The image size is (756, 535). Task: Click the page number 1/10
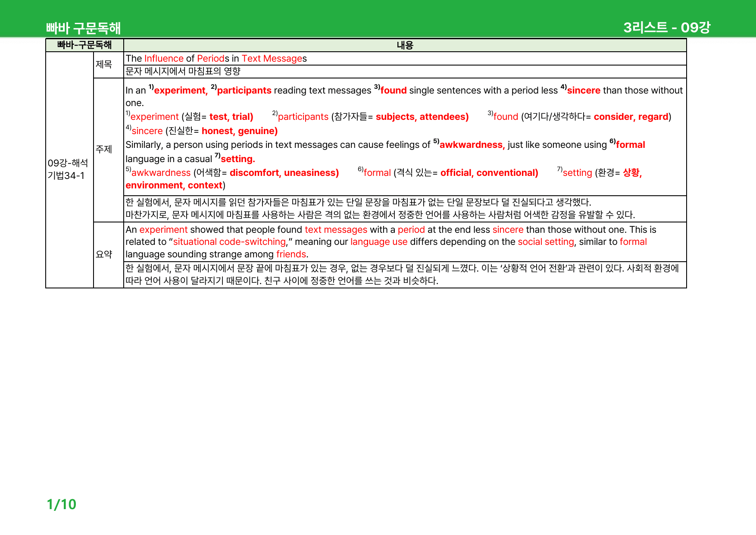click(x=61, y=504)
